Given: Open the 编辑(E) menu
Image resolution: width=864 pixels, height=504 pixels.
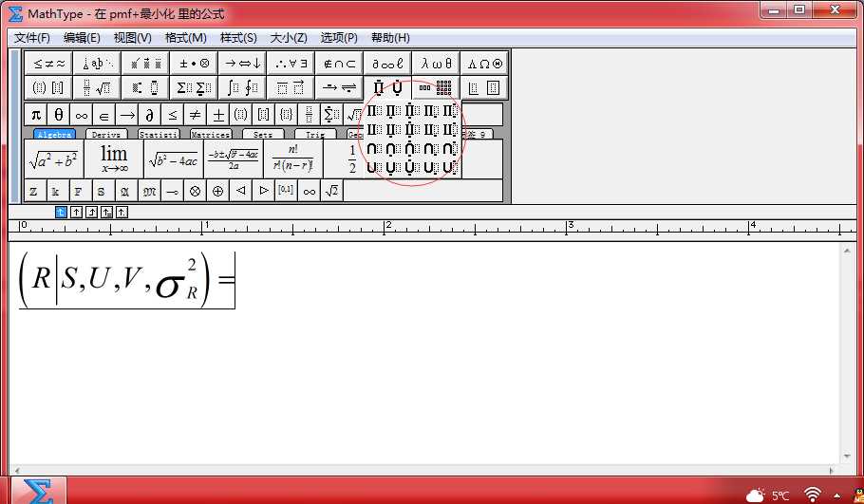Looking at the screenshot, I should point(82,37).
